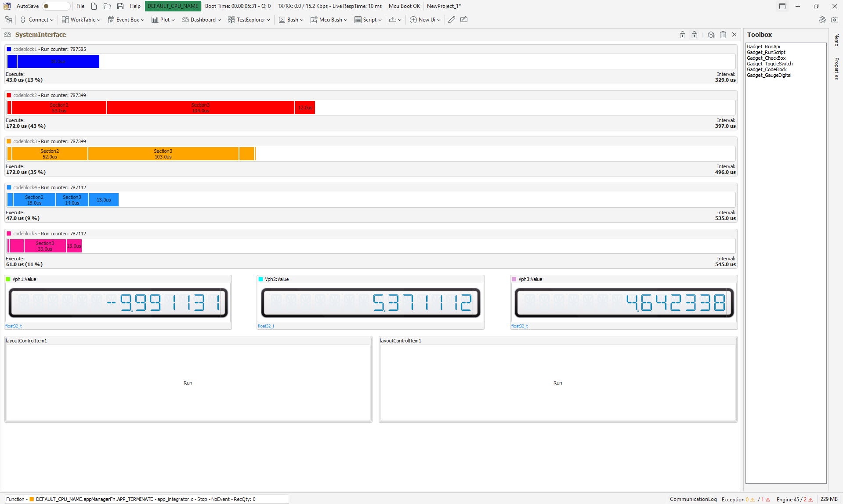Click the codeblock4 light-blue color square

coord(9,187)
